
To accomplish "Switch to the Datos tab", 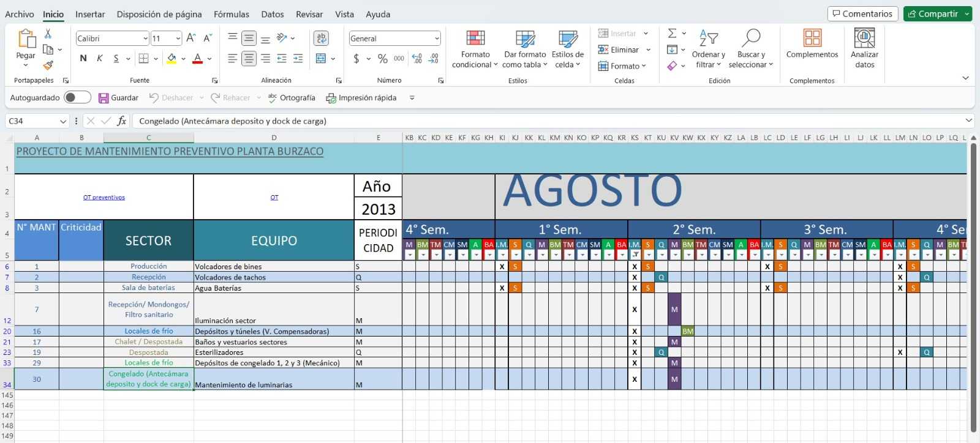I will (272, 14).
